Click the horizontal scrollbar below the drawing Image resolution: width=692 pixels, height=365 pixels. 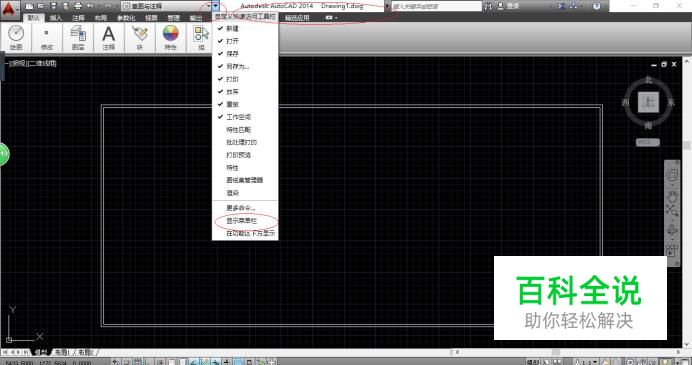tap(567, 352)
